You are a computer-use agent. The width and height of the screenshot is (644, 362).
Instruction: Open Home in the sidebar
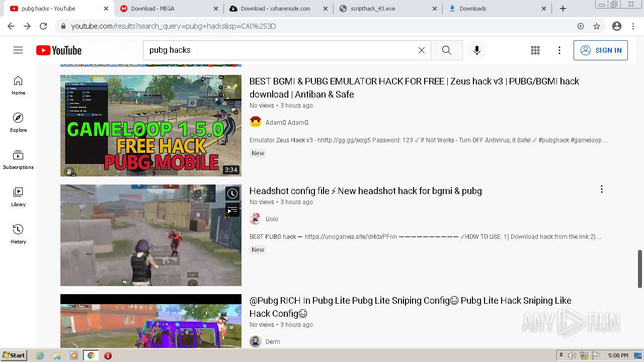tap(18, 85)
